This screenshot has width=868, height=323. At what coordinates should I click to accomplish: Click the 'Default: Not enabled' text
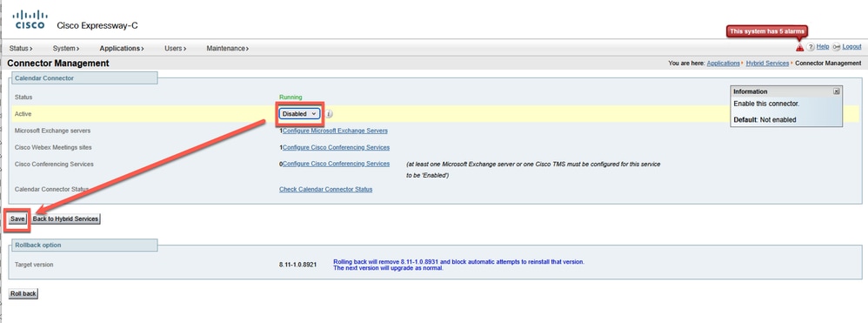point(765,119)
